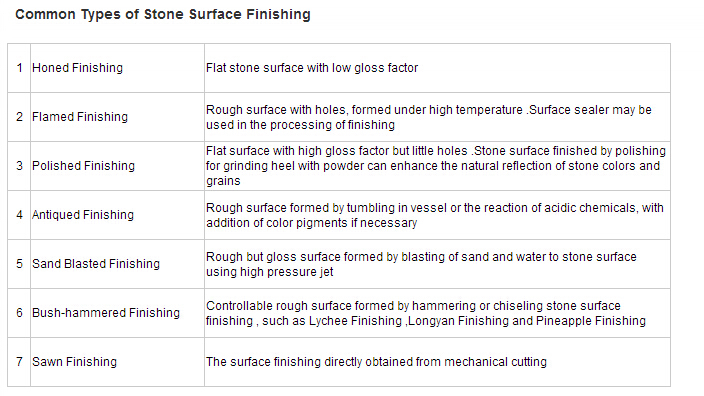Click the description about acidic chemicals

point(435,216)
